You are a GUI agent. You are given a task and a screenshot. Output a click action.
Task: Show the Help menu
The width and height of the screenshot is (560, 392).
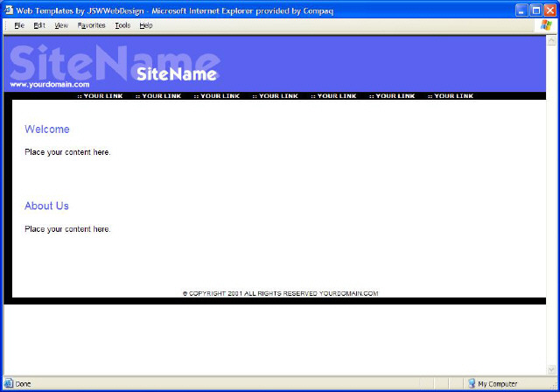tap(146, 25)
